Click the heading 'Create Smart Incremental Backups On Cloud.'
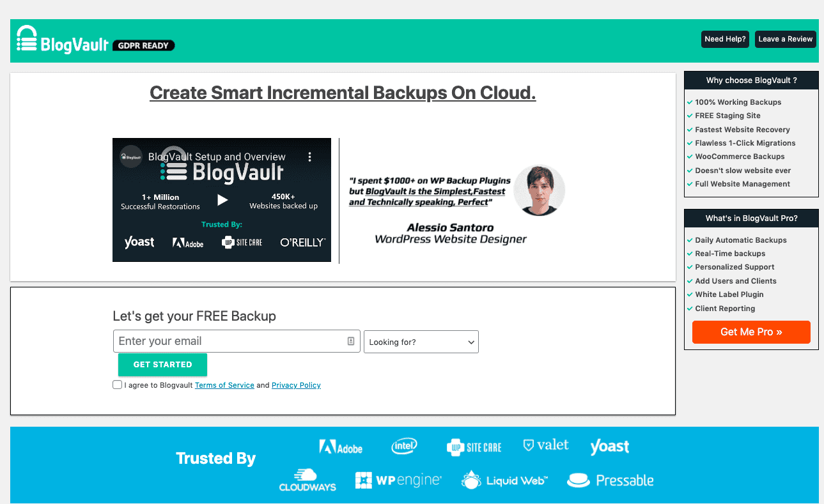Viewport: 824px width, 504px height. pos(343,93)
